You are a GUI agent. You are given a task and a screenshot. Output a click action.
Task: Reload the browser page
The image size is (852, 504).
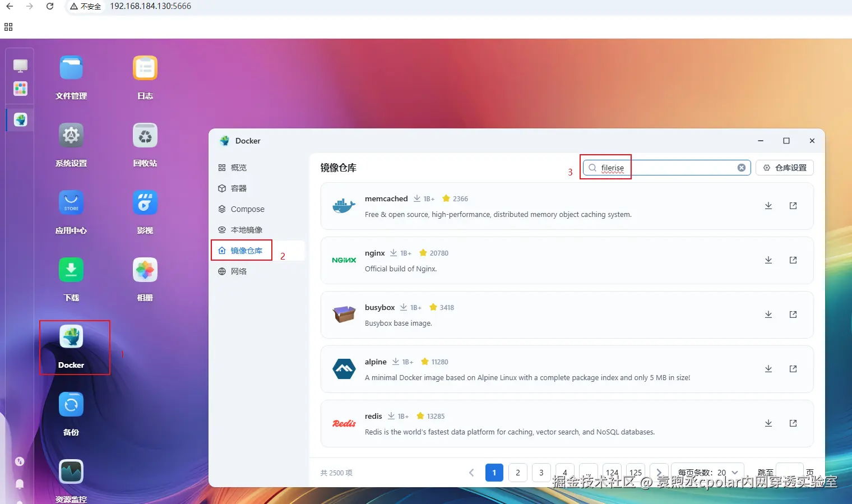coord(50,6)
